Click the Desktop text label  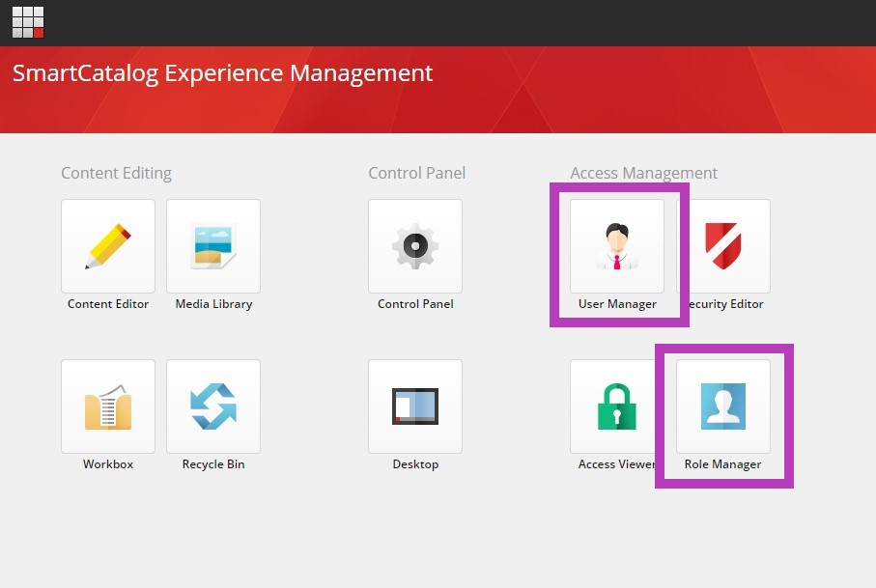(x=415, y=464)
